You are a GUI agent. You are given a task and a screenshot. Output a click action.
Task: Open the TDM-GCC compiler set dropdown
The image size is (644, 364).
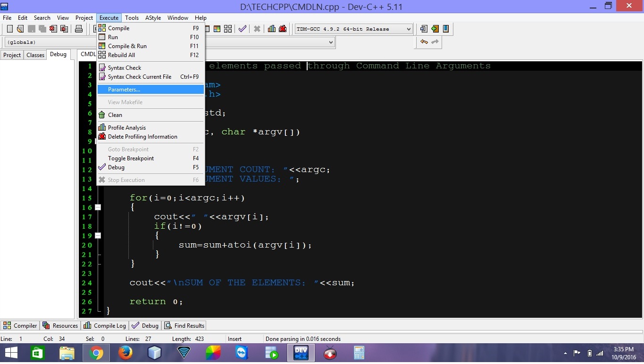[x=353, y=29]
